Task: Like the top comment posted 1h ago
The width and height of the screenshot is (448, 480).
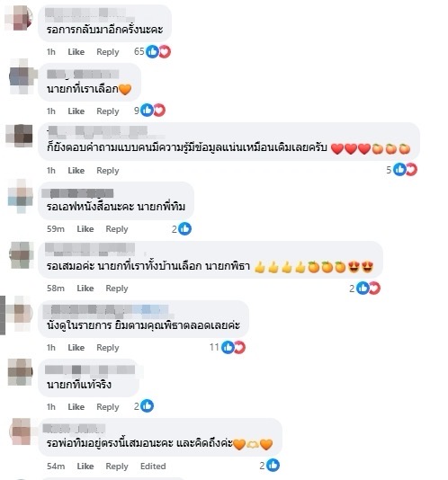Action: [76, 52]
